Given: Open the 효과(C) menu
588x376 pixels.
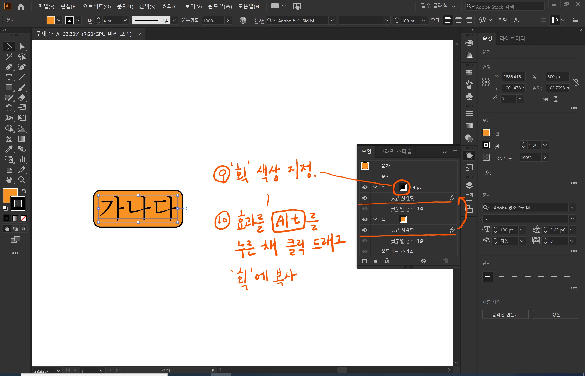Looking at the screenshot, I should 170,6.
